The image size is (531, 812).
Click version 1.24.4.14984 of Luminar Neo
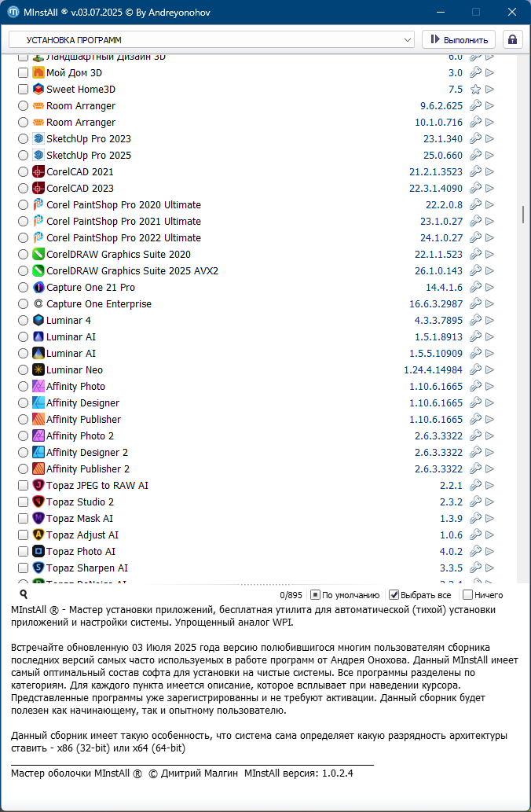(x=433, y=369)
